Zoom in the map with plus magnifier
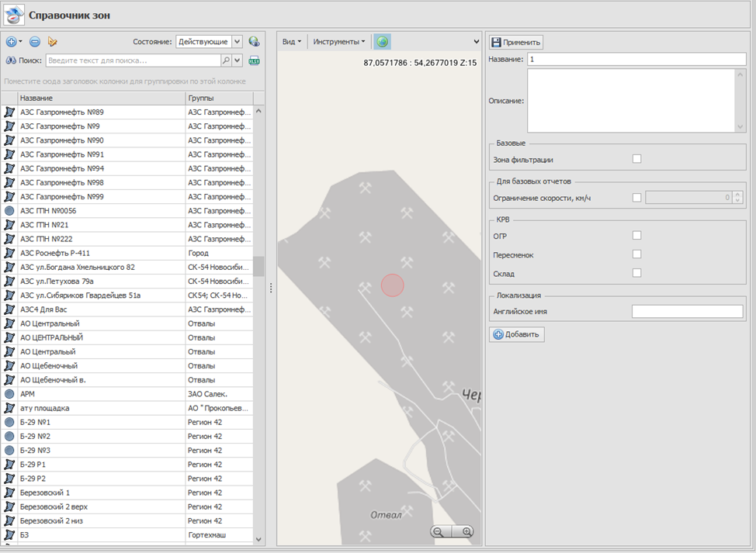The width and height of the screenshot is (756, 553). [x=466, y=532]
